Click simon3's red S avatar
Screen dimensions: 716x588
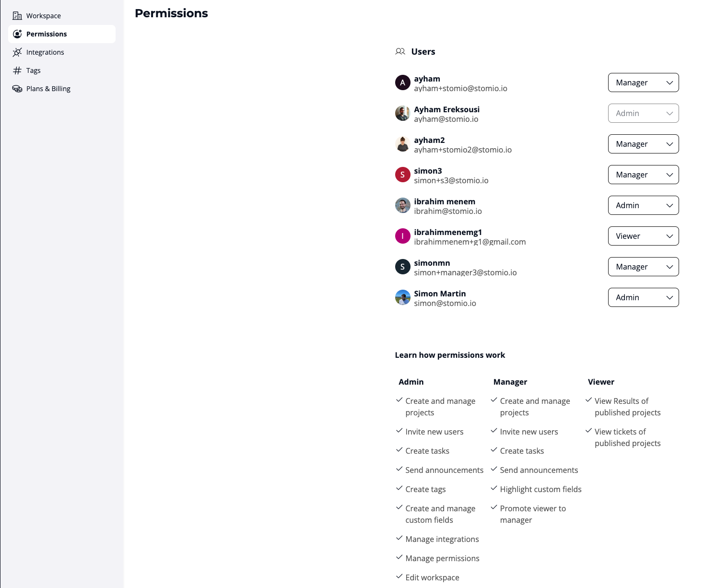[402, 175]
